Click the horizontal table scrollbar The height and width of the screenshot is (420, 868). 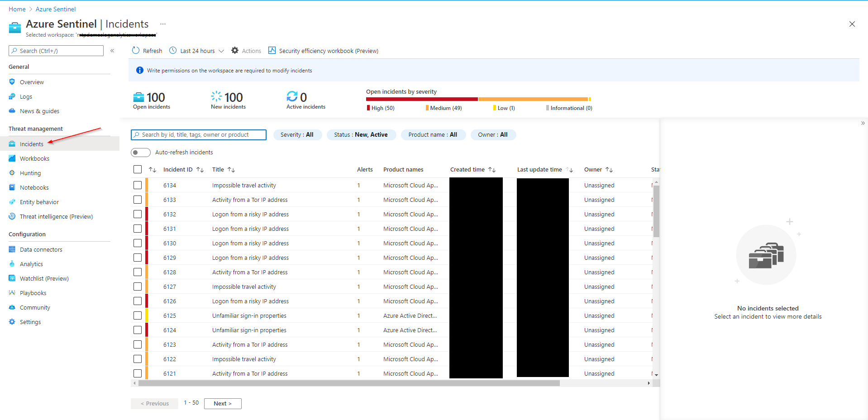(349, 383)
